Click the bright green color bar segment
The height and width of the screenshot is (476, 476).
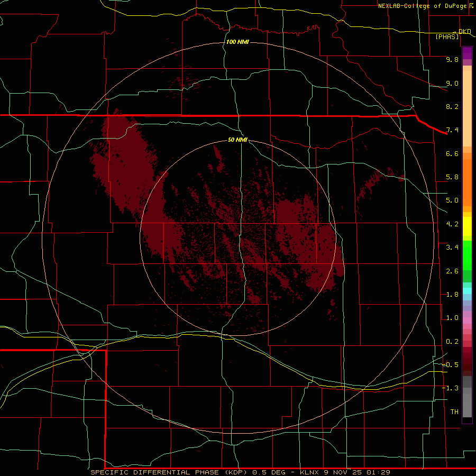(x=467, y=255)
